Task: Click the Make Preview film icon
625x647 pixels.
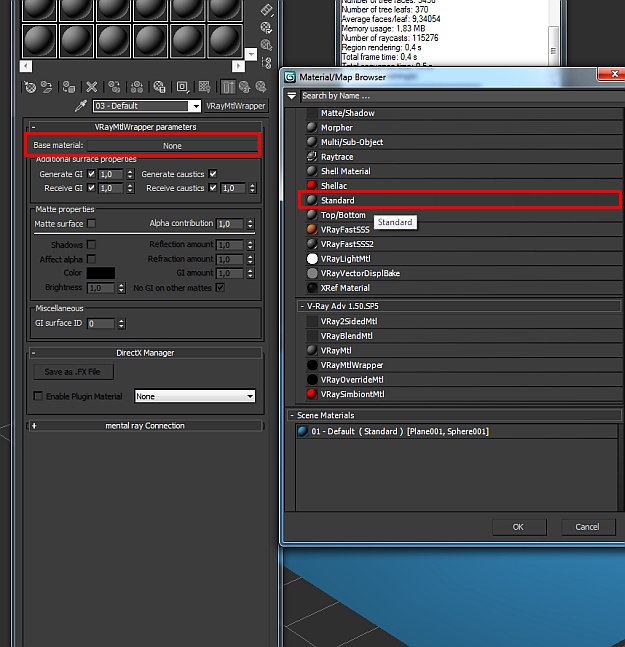Action: point(267,9)
